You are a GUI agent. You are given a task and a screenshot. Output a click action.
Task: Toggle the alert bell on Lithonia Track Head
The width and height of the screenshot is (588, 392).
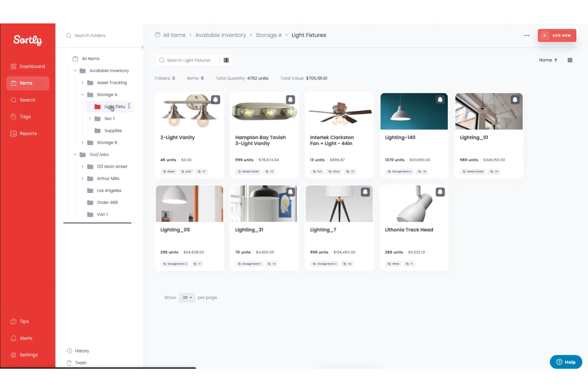click(x=440, y=192)
